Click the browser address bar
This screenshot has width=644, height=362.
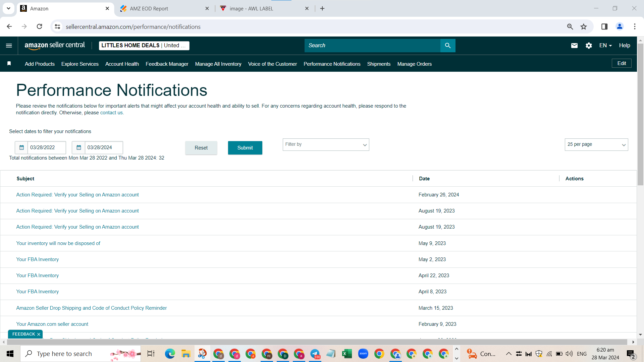click(x=312, y=26)
